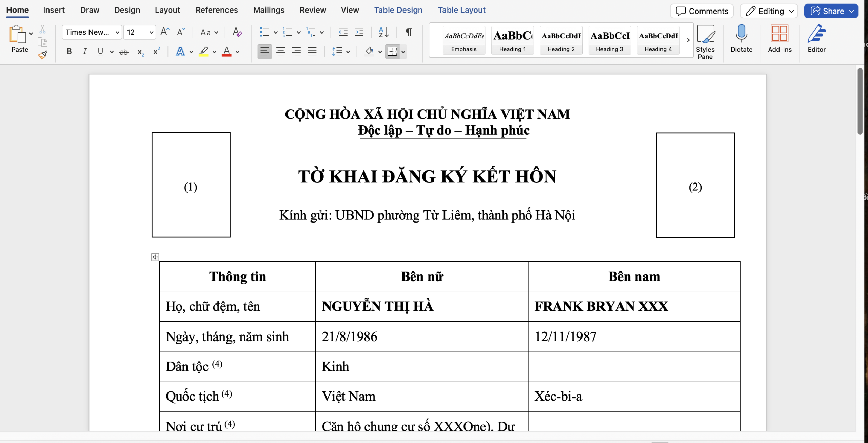Click the Comments button
This screenshot has width=868, height=443.
coord(702,11)
